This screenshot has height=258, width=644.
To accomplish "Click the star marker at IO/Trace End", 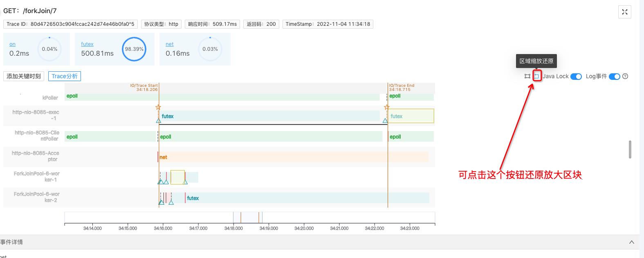I will click(x=387, y=107).
